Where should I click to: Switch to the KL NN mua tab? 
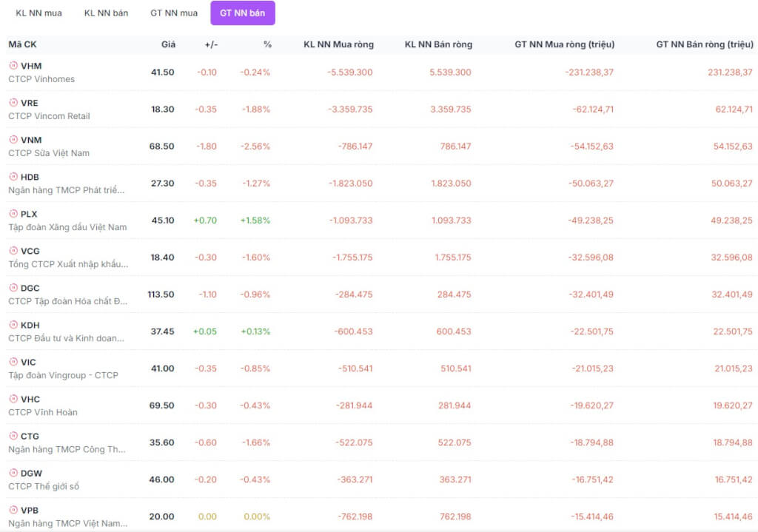38,13
